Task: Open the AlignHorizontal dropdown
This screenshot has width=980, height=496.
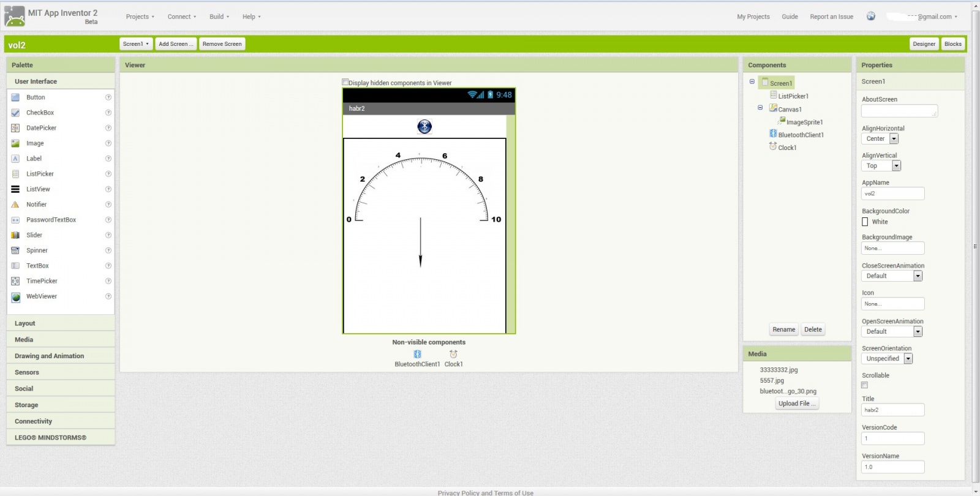Action: [880, 139]
